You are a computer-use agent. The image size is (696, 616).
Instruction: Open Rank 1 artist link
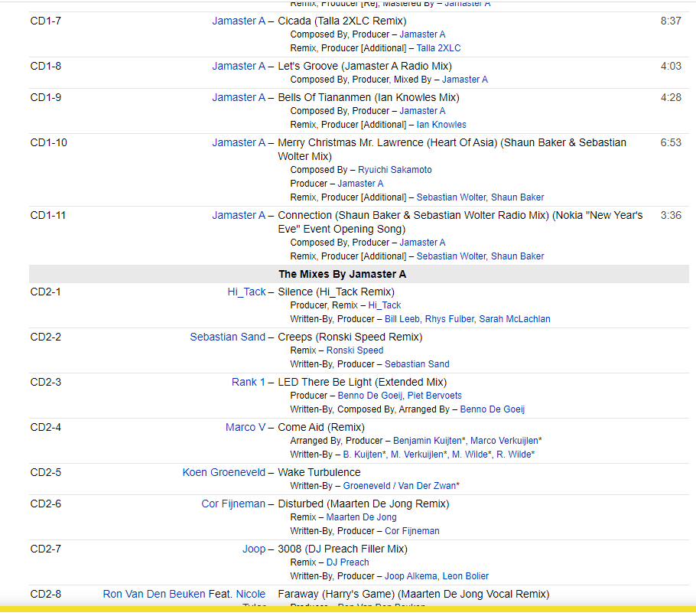tap(248, 383)
